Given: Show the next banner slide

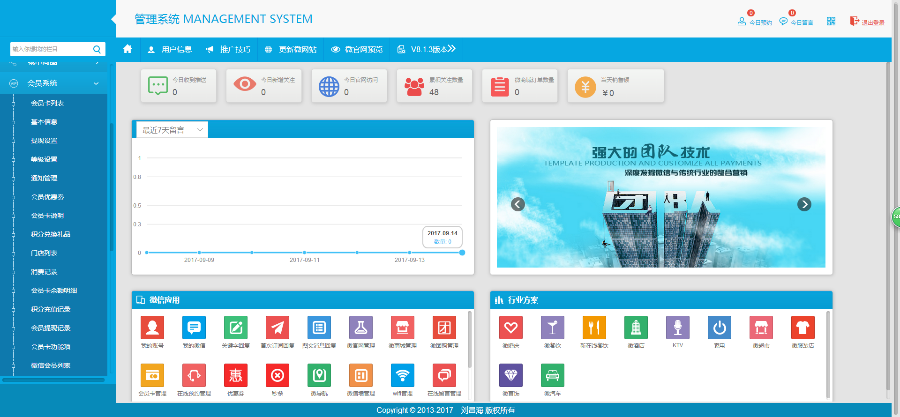Looking at the screenshot, I should pyautogui.click(x=804, y=204).
